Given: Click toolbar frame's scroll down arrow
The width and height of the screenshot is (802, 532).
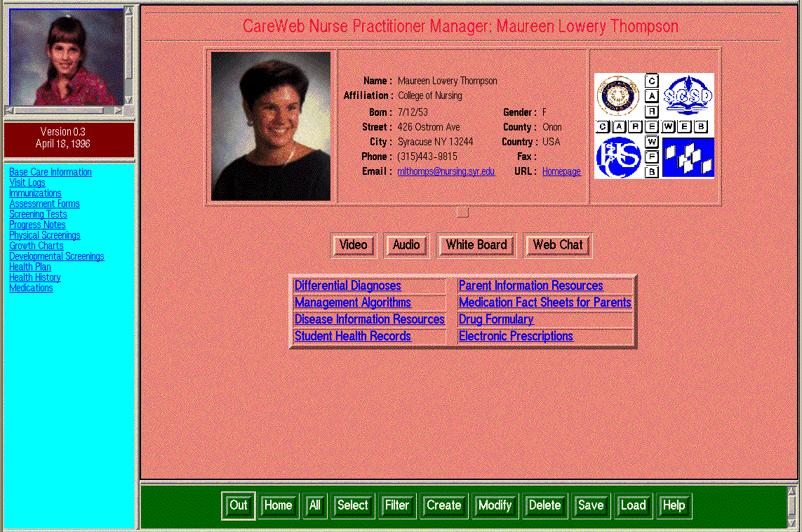Looking at the screenshot, I should [x=791, y=523].
